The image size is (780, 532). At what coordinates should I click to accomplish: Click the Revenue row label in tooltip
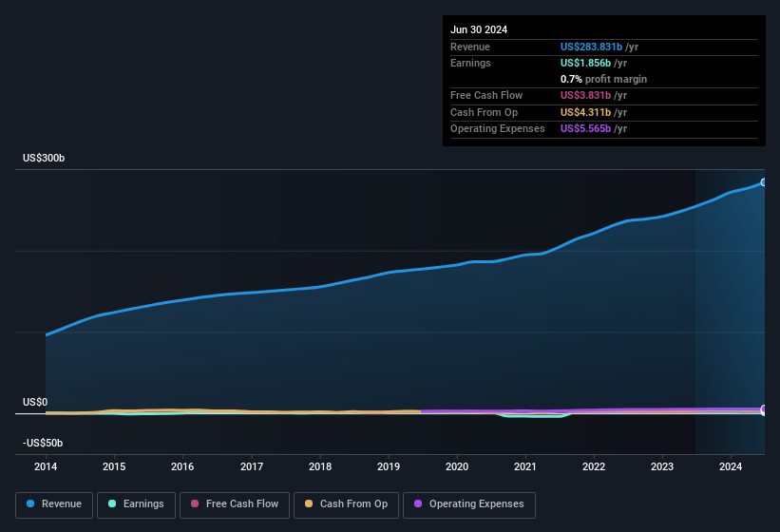[x=470, y=47]
